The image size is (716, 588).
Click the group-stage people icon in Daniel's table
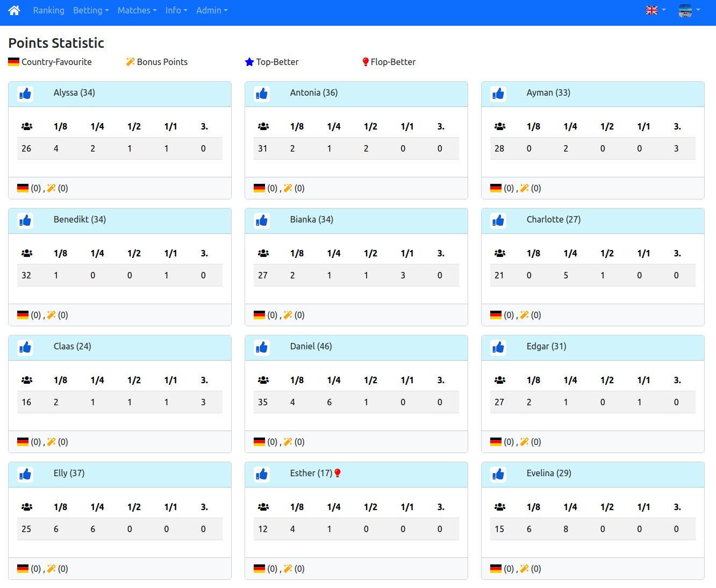click(263, 380)
